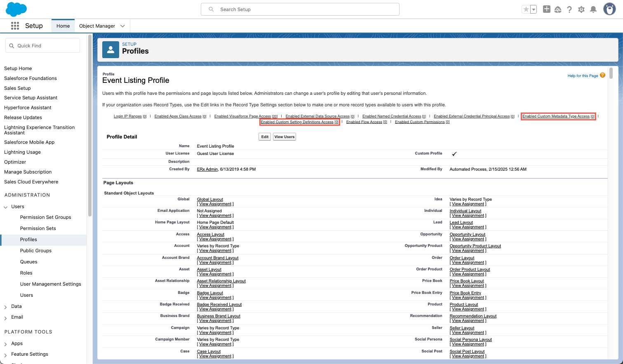Open the Favorites star icon
623x364 pixels.
pyautogui.click(x=526, y=9)
